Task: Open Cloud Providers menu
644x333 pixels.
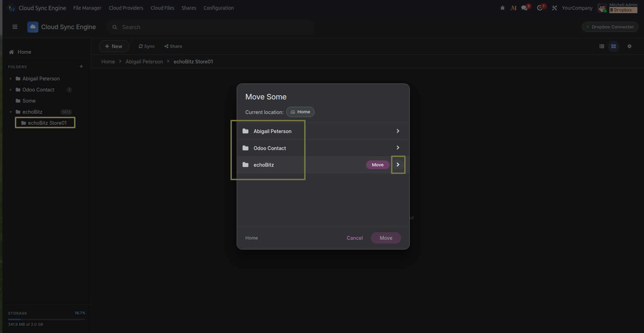Action: coord(126,8)
